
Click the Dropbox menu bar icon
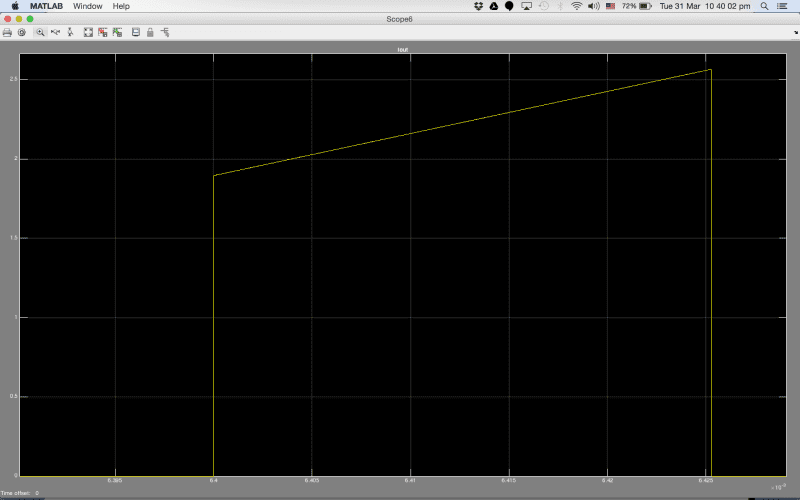point(479,6)
